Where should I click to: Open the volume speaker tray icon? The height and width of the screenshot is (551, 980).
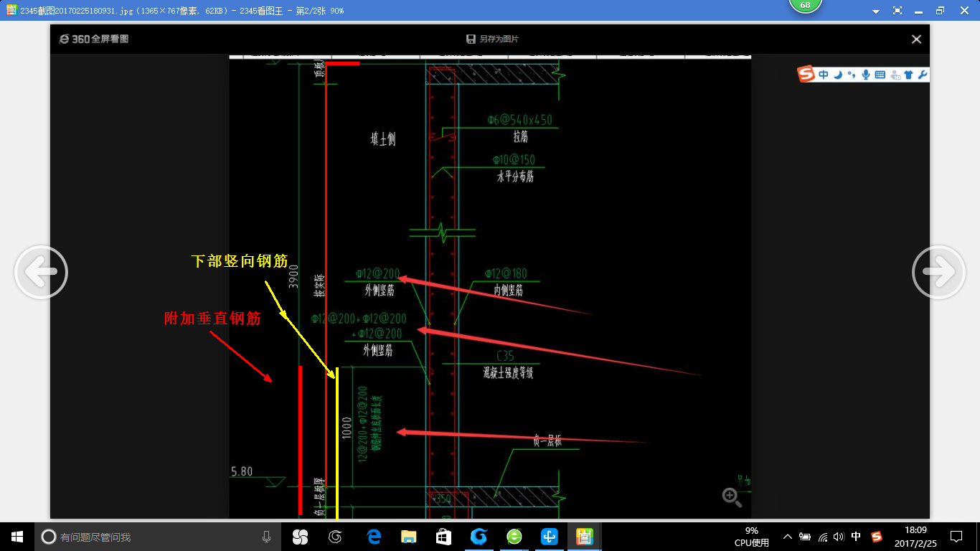[x=839, y=536]
